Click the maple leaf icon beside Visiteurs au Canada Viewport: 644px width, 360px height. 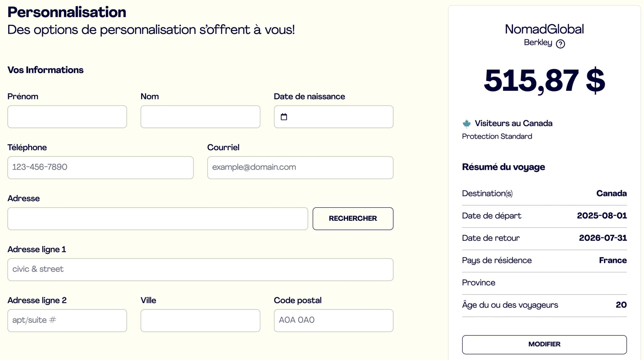[x=467, y=124]
